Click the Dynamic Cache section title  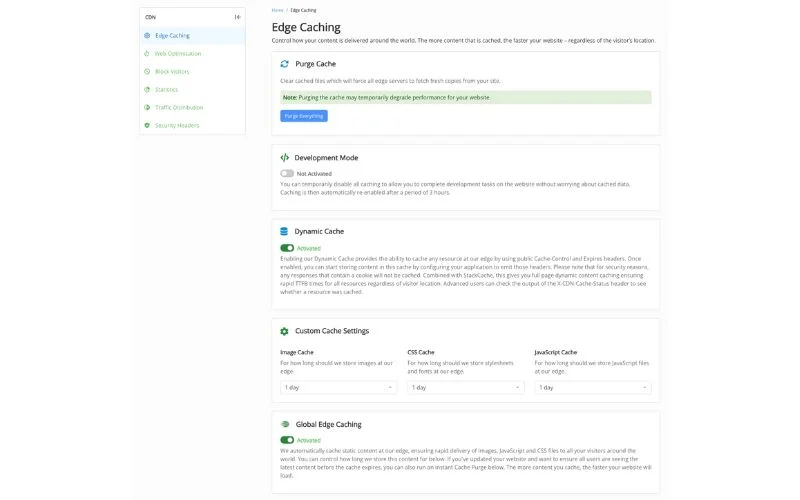click(x=319, y=231)
